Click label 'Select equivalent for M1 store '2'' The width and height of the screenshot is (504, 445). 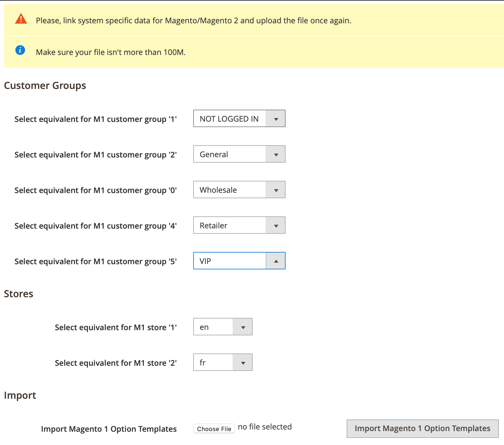116,363
